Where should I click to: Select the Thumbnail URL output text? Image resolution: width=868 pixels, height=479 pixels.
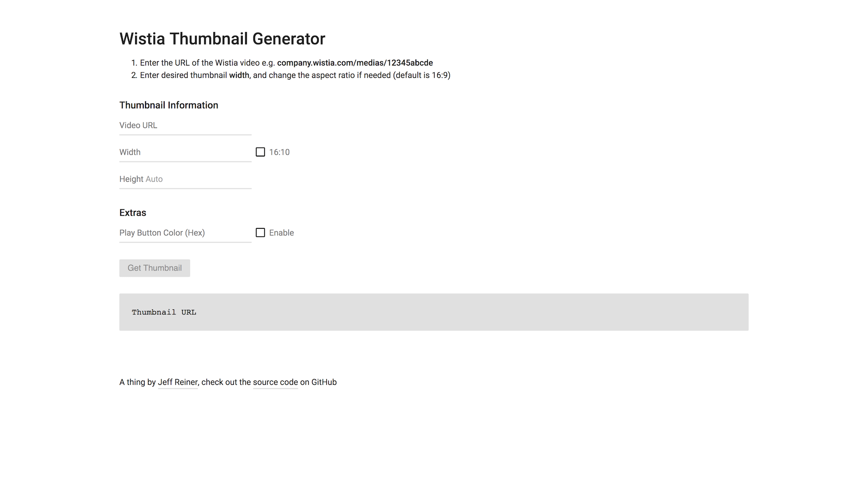point(164,312)
